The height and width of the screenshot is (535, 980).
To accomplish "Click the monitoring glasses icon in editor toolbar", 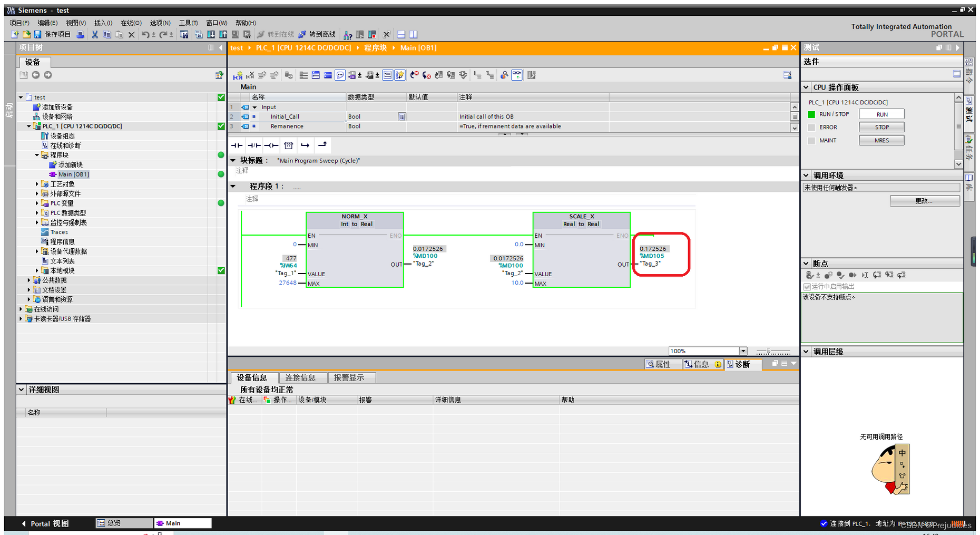I will pyautogui.click(x=517, y=75).
